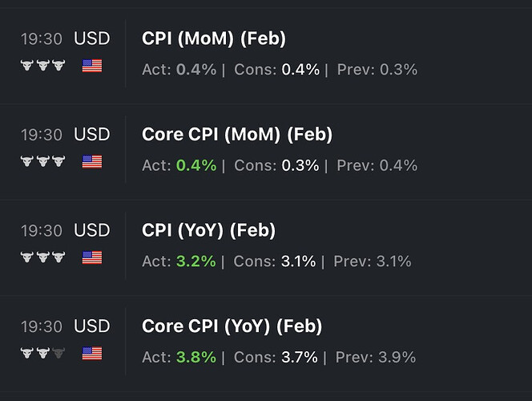The width and height of the screenshot is (532, 401).
Task: Click the US flag beside Core CPI (MoM)
Action: click(x=92, y=162)
